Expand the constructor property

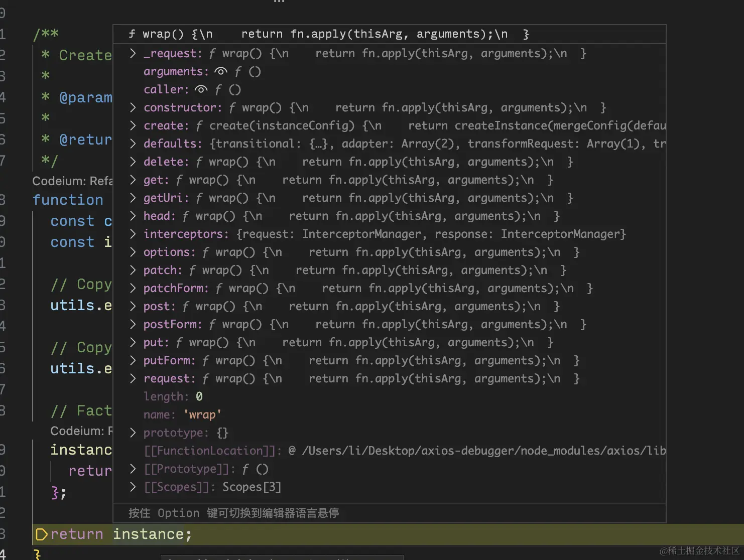[x=133, y=108]
